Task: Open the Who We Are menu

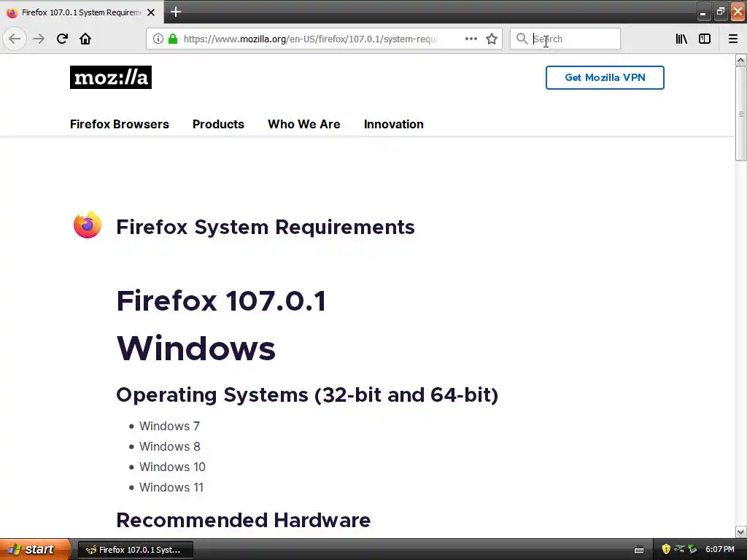Action: click(304, 124)
